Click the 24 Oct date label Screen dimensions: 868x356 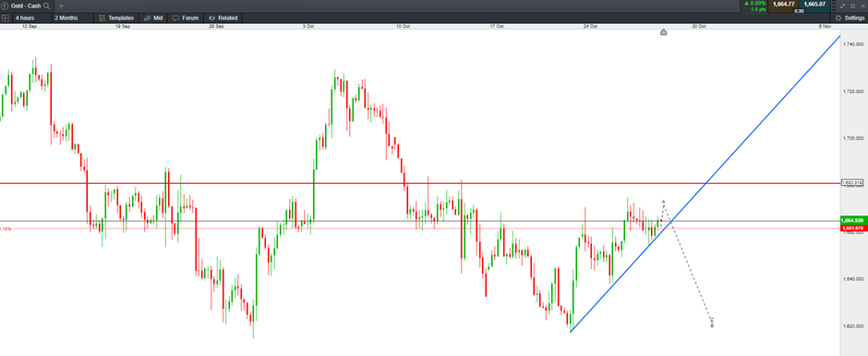(590, 26)
